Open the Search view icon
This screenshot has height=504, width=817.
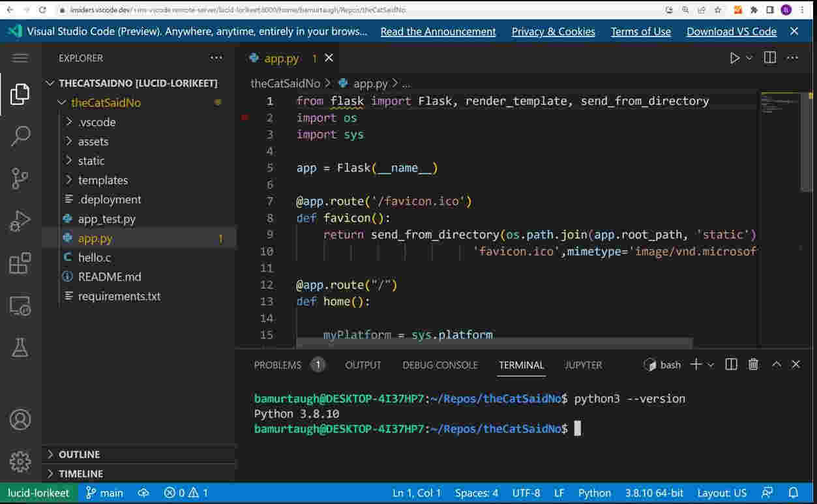[20, 136]
